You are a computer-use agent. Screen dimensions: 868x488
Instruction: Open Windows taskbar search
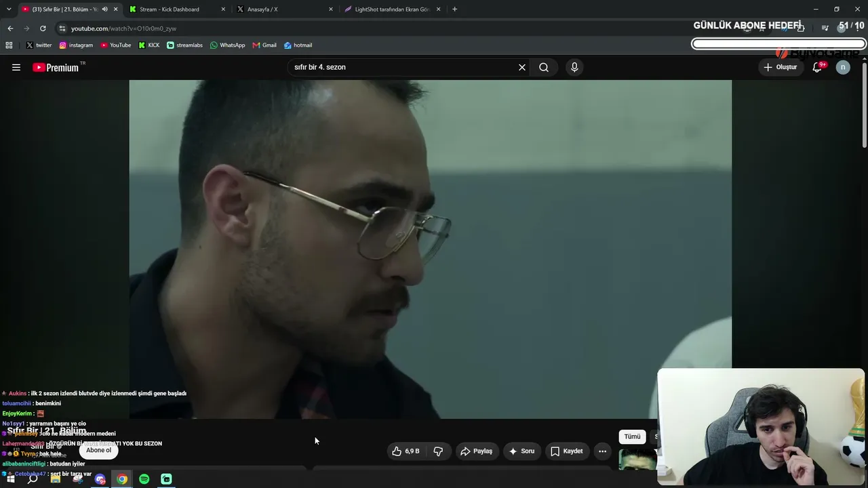coord(33,479)
